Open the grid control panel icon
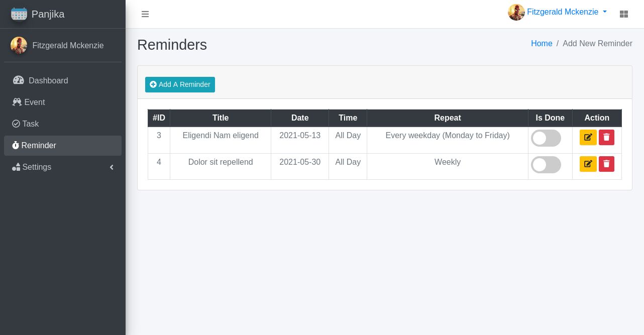The width and height of the screenshot is (644, 335). point(624,14)
